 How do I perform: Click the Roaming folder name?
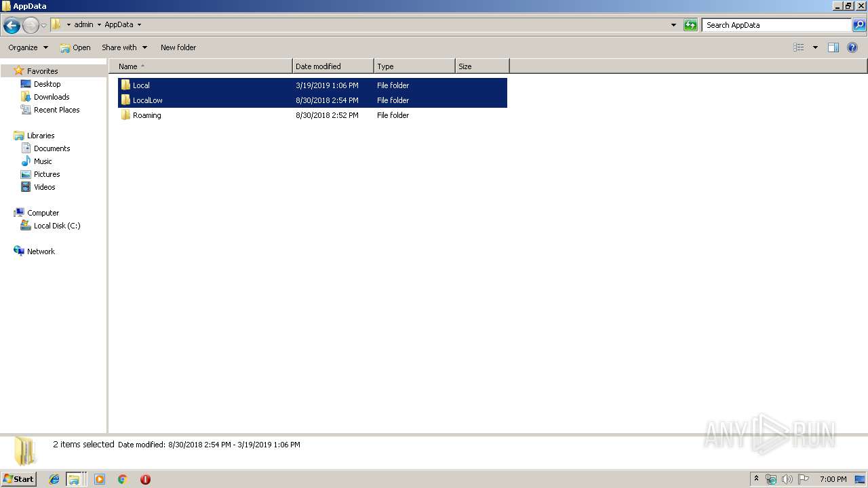point(146,115)
